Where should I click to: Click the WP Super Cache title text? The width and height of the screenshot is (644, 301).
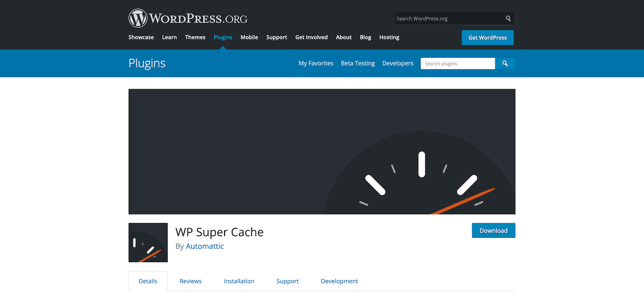219,232
